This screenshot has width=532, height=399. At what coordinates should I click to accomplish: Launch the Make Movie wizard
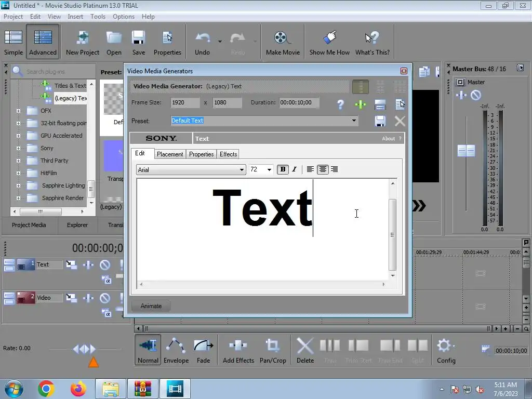(x=283, y=42)
